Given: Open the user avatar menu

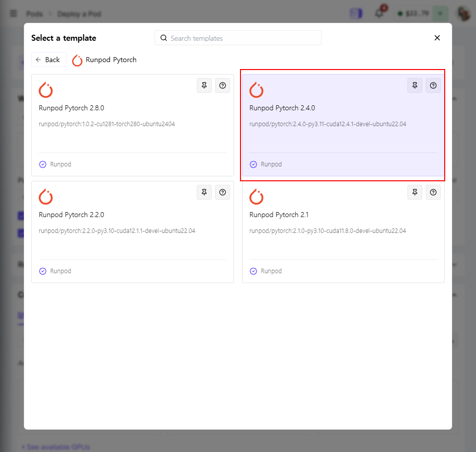Looking at the screenshot, I should pos(464,13).
